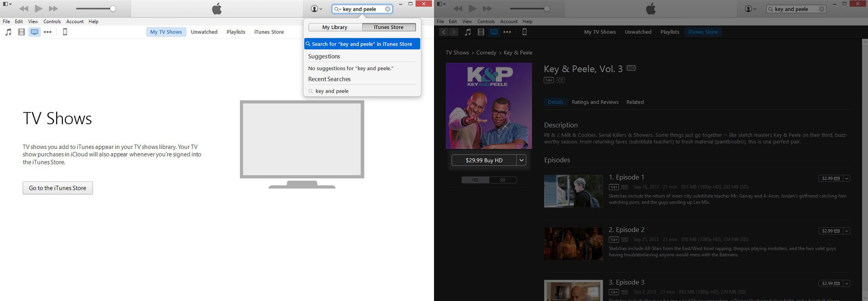The width and height of the screenshot is (868, 301).
Task: Select My Library in the search popup
Action: click(335, 27)
